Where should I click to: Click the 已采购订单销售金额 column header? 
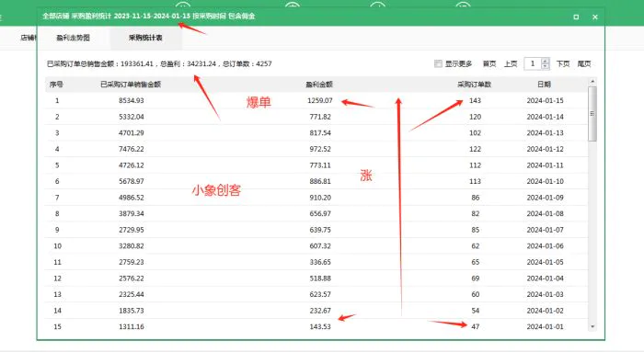click(x=131, y=85)
